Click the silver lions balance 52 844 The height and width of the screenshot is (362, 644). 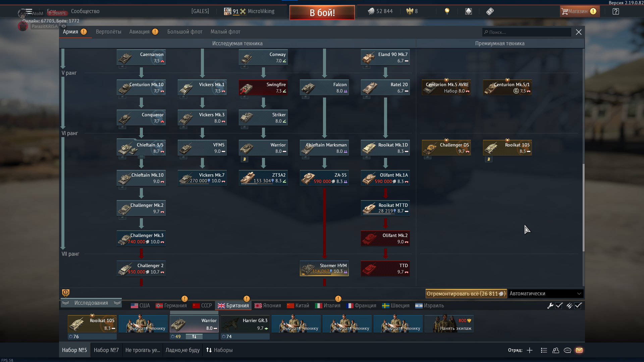pos(380,11)
